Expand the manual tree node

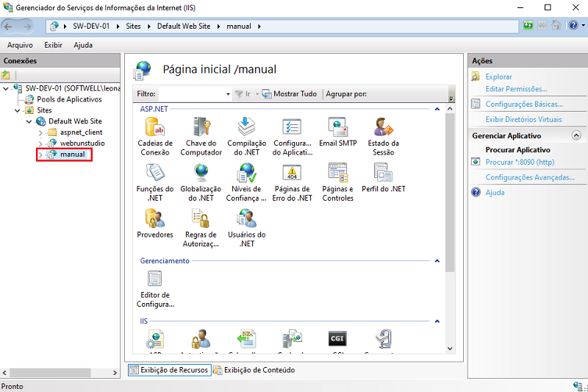(40, 154)
